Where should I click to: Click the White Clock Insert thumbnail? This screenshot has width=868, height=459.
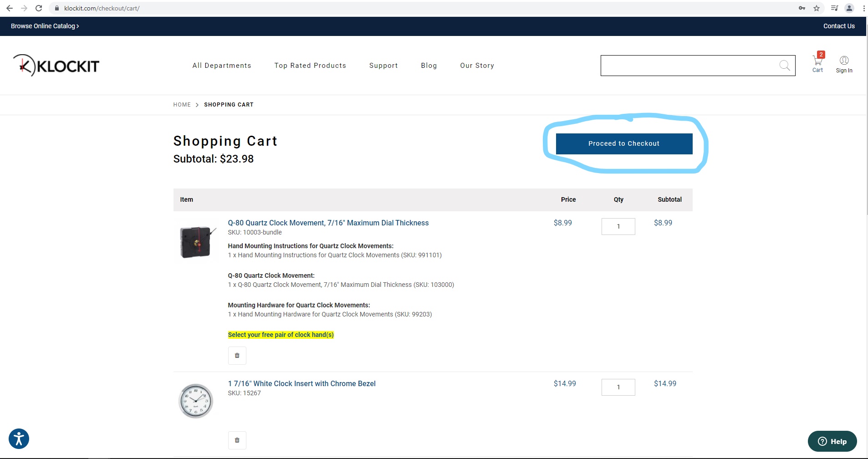(196, 401)
